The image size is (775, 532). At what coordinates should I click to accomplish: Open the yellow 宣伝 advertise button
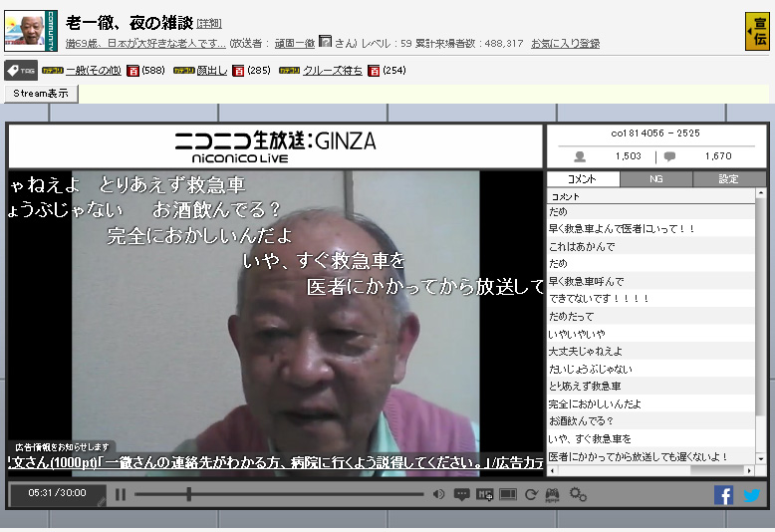click(757, 32)
